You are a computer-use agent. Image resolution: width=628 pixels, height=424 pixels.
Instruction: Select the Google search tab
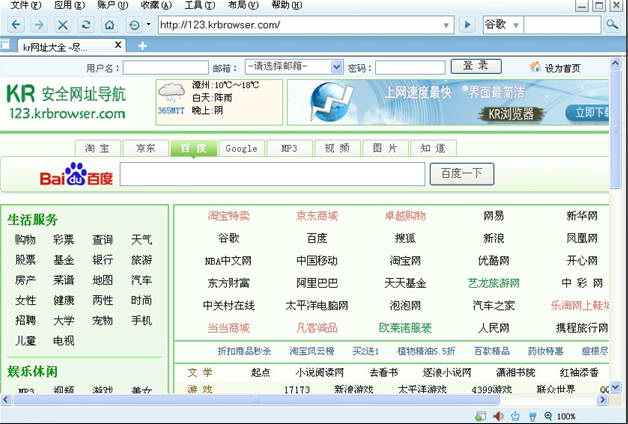click(x=241, y=148)
